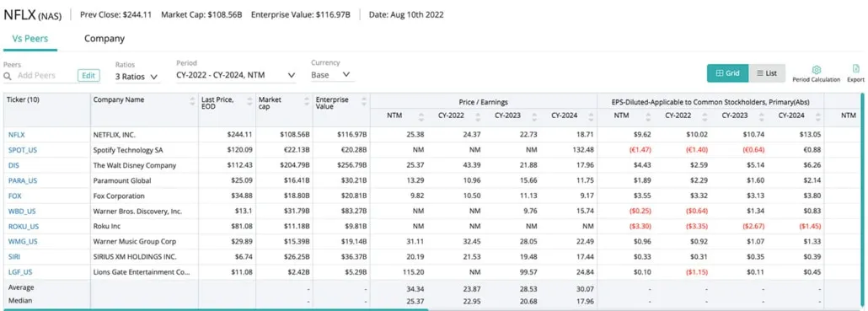Click the table's vertical scrollbar
This screenshot has height=311, width=868.
[x=861, y=201]
